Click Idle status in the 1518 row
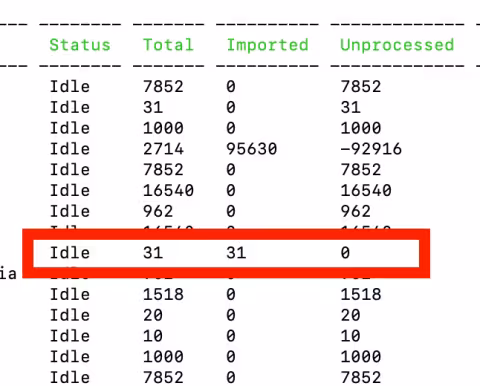 [70, 294]
